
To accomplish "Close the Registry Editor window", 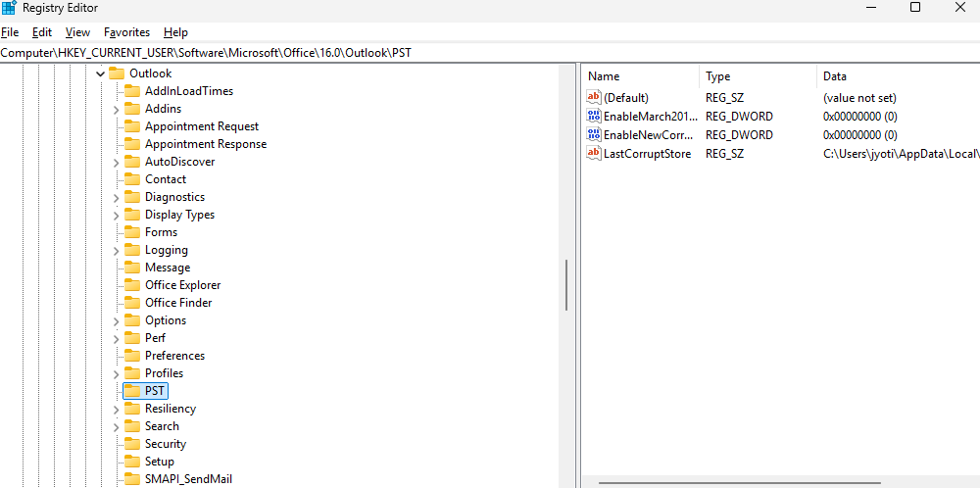I will (960, 7).
